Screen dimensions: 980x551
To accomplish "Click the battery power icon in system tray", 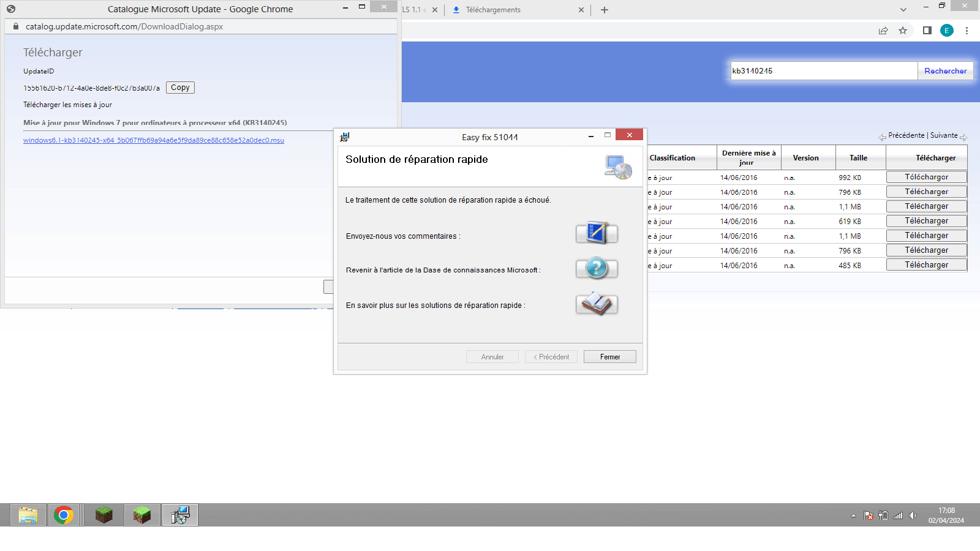I will 883,515.
